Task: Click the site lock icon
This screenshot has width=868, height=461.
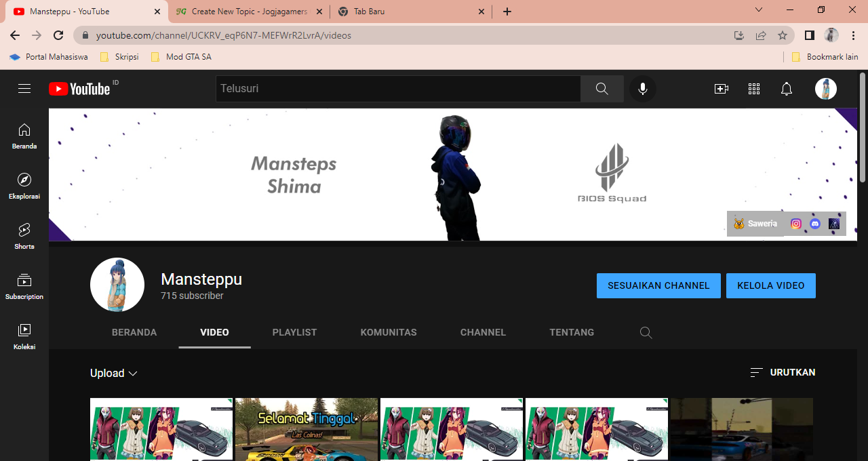Action: [85, 35]
